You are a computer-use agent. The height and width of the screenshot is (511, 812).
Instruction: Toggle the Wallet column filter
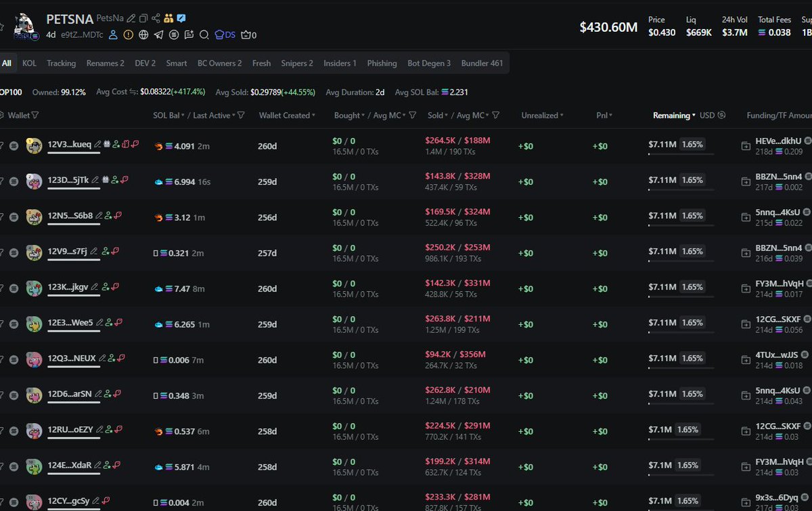35,116
